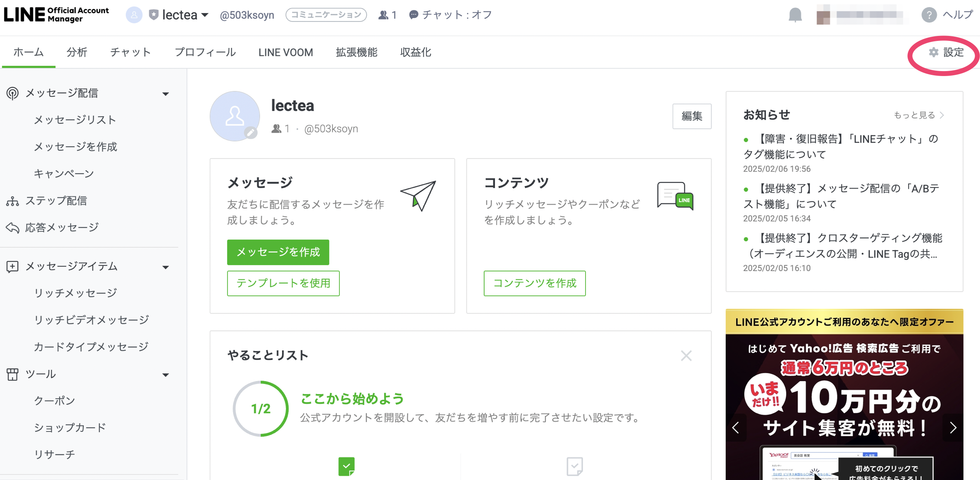Edit profile picture via pencil icon
The width and height of the screenshot is (980, 480).
251,132
